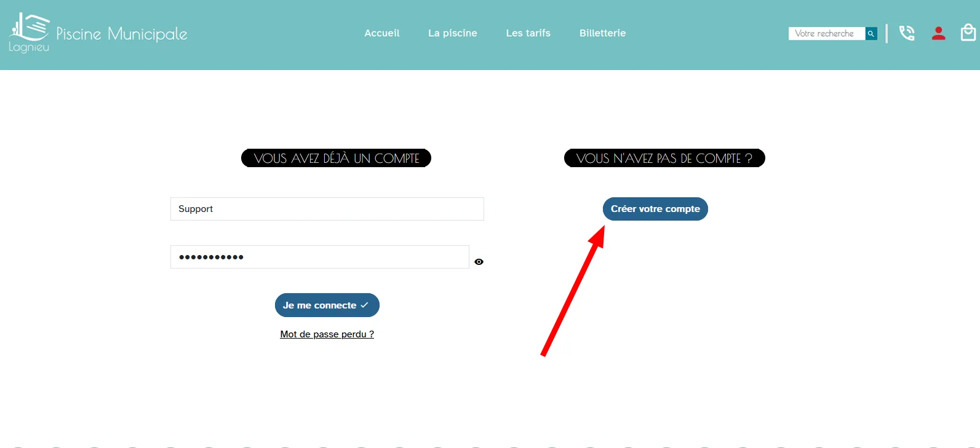Select the Billetterie menu item
Image resolution: width=980 pixels, height=448 pixels.
(x=603, y=33)
